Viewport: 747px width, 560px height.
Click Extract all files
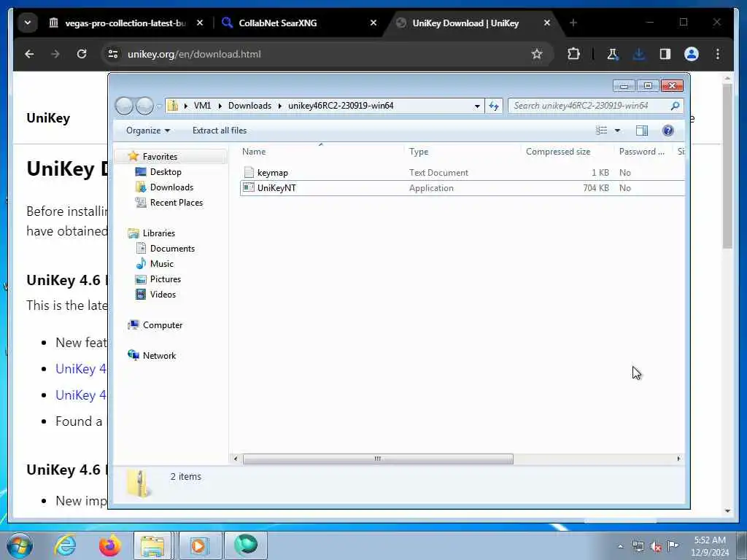(x=220, y=131)
